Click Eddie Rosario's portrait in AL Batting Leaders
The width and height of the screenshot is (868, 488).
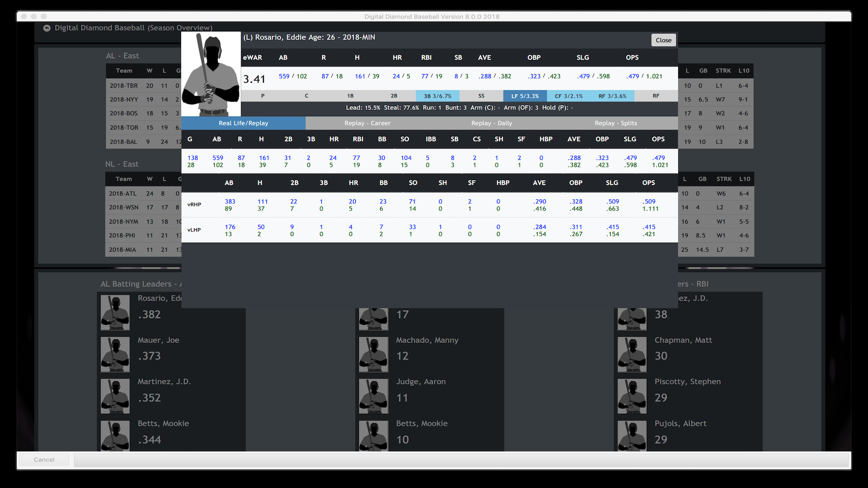115,312
